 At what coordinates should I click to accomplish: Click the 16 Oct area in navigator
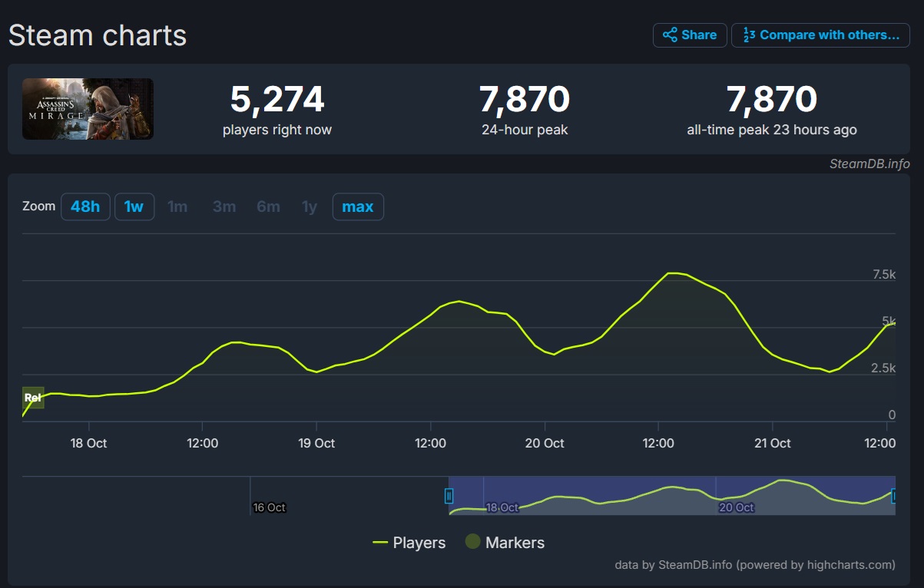pos(270,507)
